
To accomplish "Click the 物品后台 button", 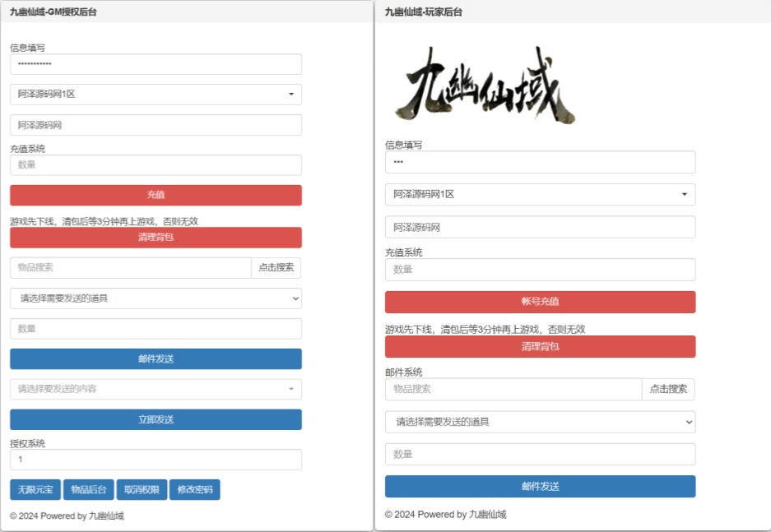I will tap(89, 490).
